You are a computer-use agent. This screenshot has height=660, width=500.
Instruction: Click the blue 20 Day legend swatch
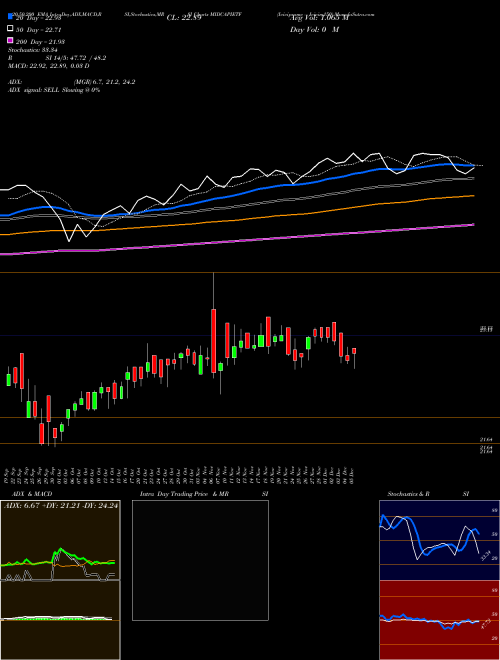pos(10,17)
